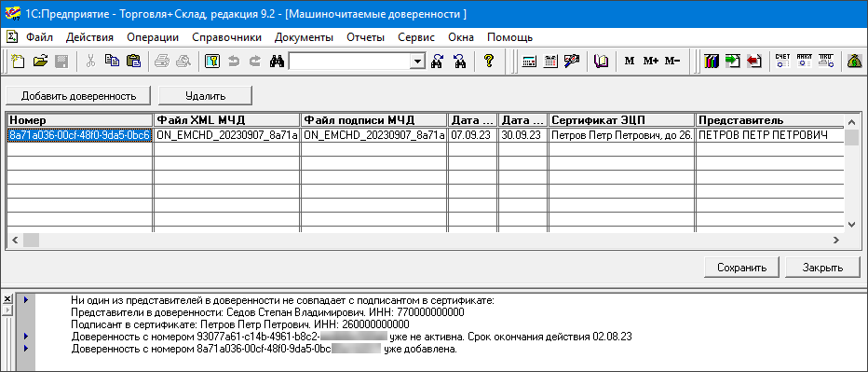Open file via the folder toolbar icon
868x372 pixels.
pos(40,61)
